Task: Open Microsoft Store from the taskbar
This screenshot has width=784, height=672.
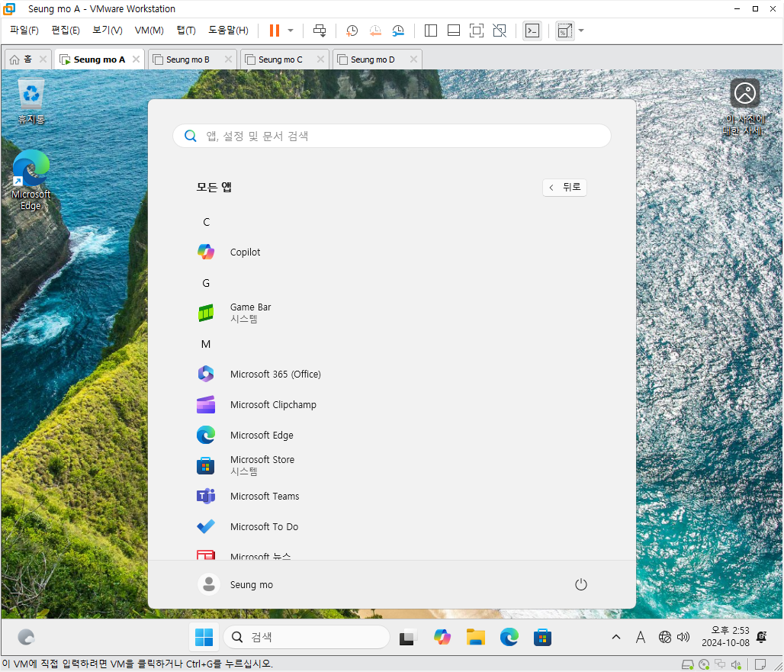Action: pyautogui.click(x=542, y=637)
